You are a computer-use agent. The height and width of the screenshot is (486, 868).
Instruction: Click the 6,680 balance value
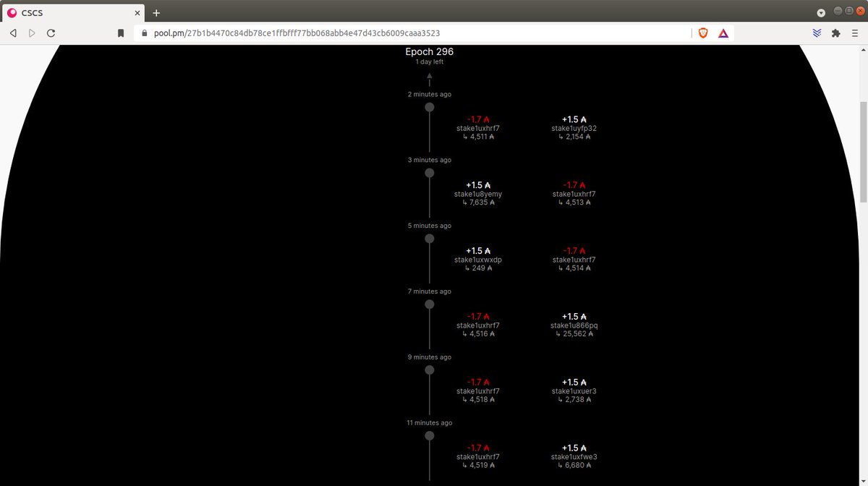click(x=574, y=466)
